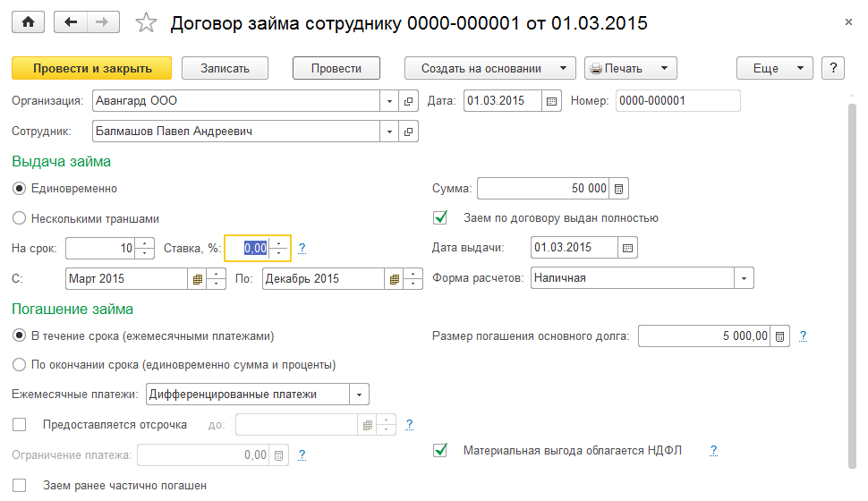Expand the Сотрудник dropdown arrow

389,132
